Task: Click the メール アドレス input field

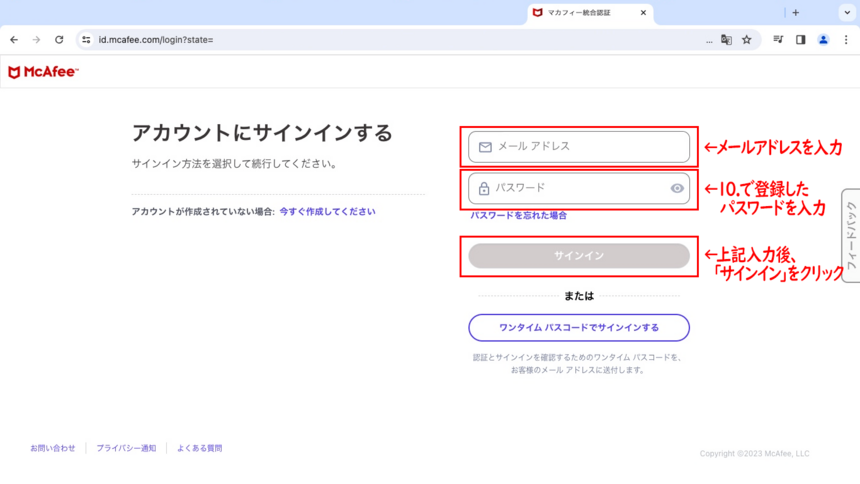Action: pyautogui.click(x=579, y=147)
